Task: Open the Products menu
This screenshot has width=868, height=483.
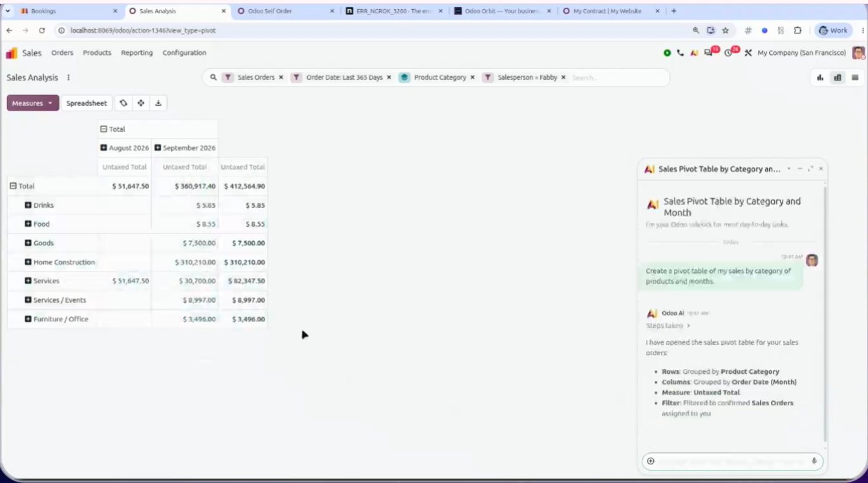Action: [97, 53]
